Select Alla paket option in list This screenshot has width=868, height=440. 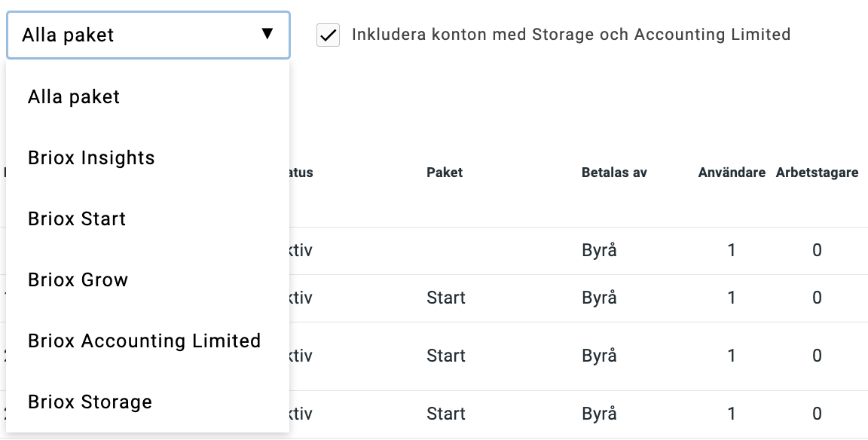147,97
